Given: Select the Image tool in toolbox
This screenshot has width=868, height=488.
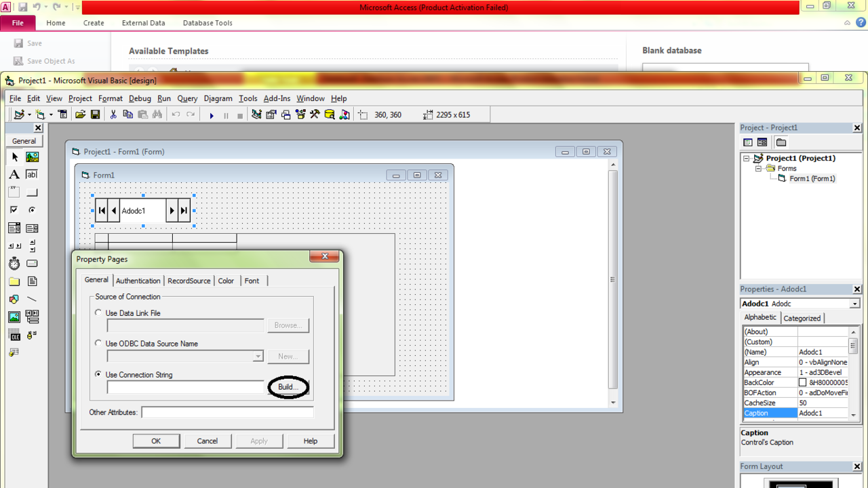Looking at the screenshot, I should tap(14, 317).
